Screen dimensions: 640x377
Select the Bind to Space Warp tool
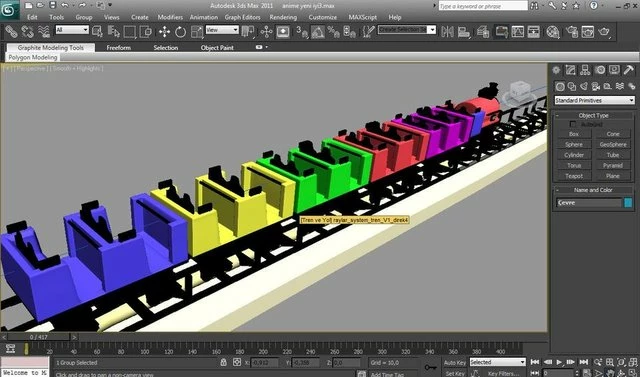(44, 31)
